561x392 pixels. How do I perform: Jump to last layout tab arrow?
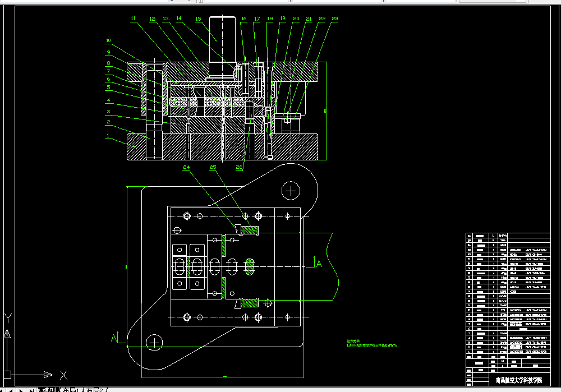click(31, 390)
